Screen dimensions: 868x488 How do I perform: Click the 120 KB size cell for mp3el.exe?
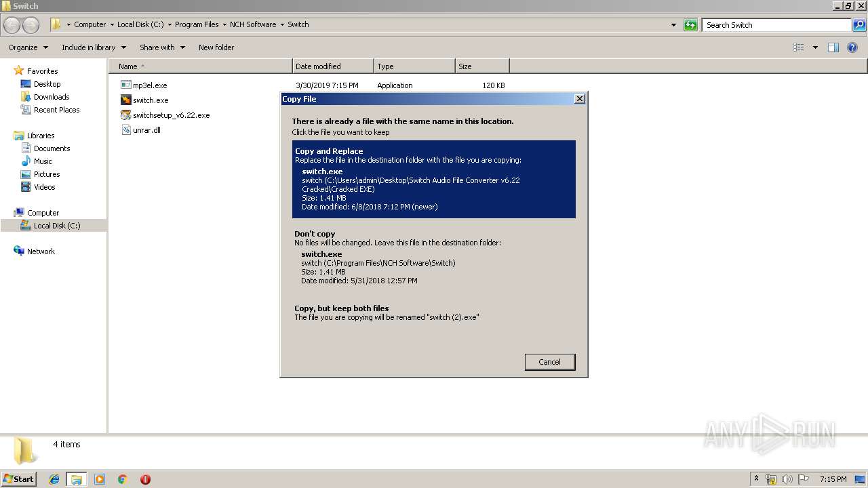point(494,85)
